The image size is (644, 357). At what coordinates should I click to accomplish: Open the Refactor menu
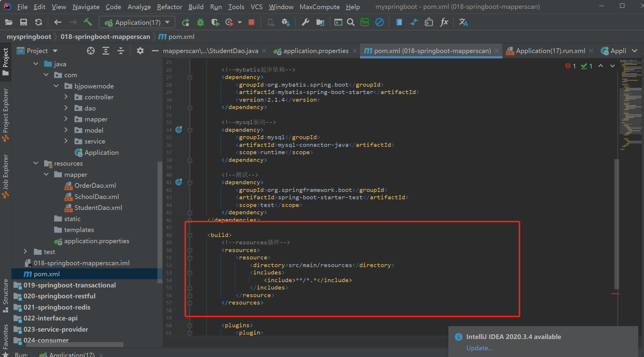169,6
